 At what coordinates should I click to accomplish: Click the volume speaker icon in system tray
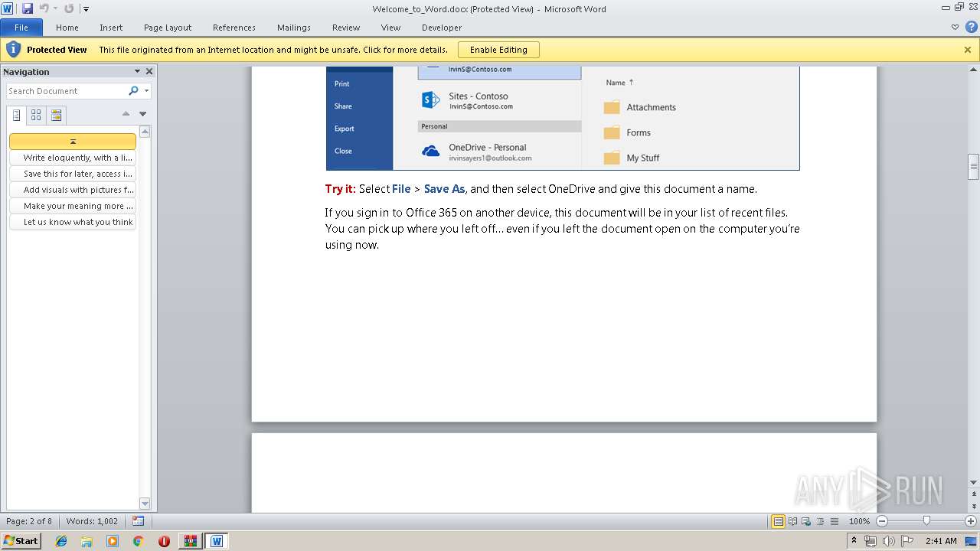(888, 541)
